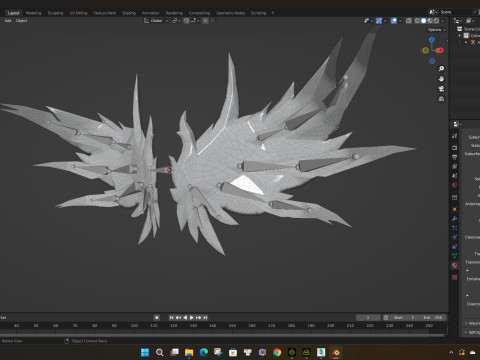
Task: Collapse the Collection tree row in Outliner
Action: [460, 36]
